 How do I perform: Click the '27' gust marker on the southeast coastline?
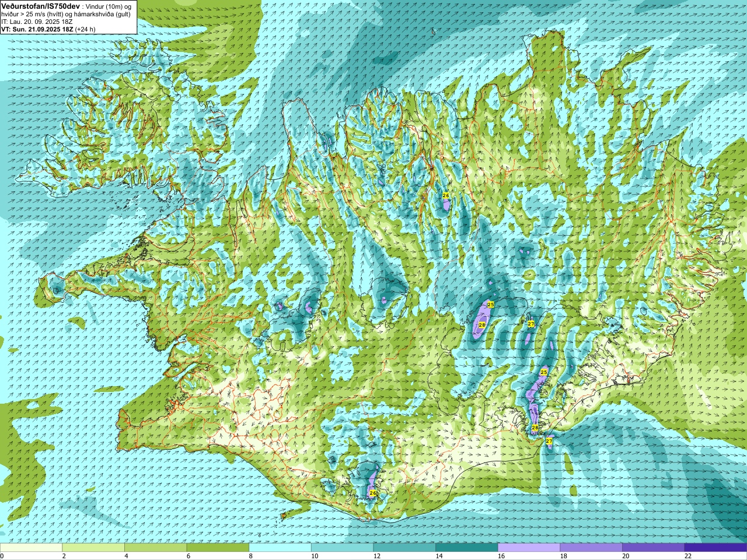(x=549, y=442)
